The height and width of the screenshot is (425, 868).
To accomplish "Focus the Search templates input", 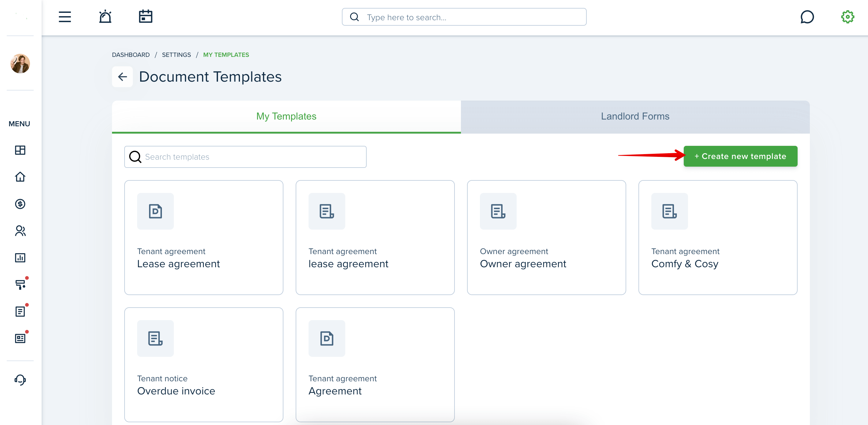I will point(245,157).
